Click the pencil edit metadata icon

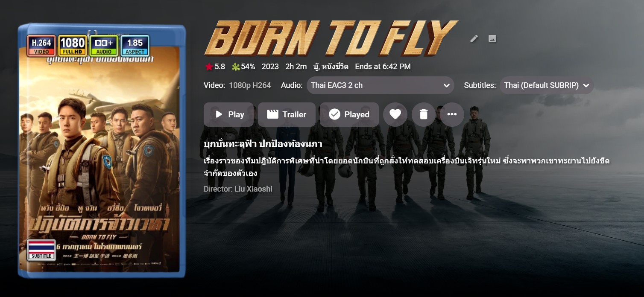tap(474, 39)
